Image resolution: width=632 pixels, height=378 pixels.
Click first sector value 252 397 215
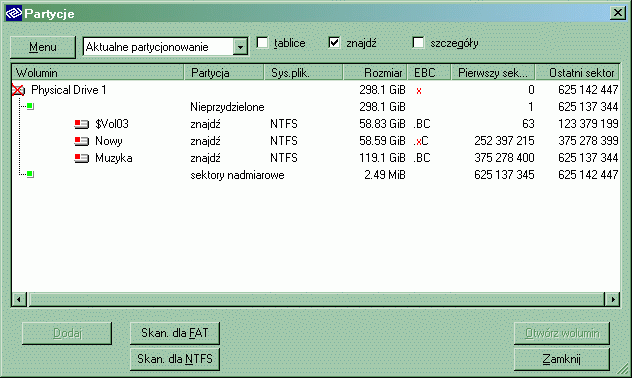click(x=504, y=141)
